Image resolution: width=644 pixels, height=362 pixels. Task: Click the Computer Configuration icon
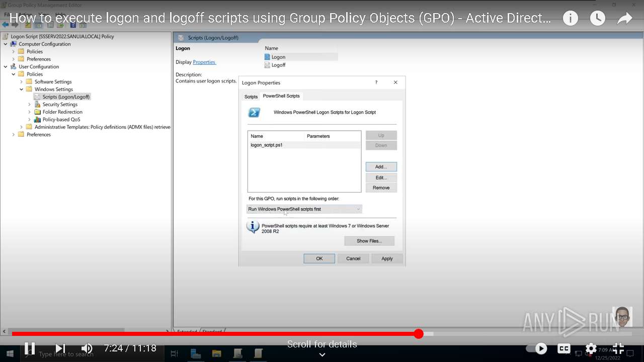14,44
